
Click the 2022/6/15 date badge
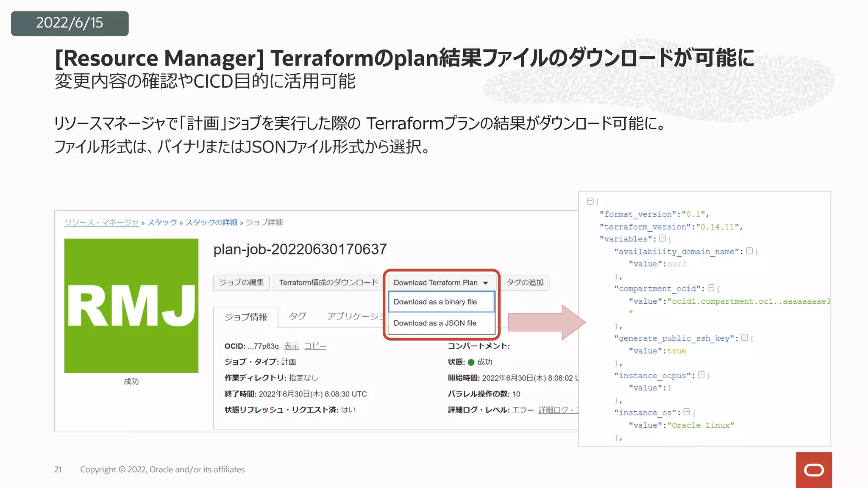click(70, 23)
